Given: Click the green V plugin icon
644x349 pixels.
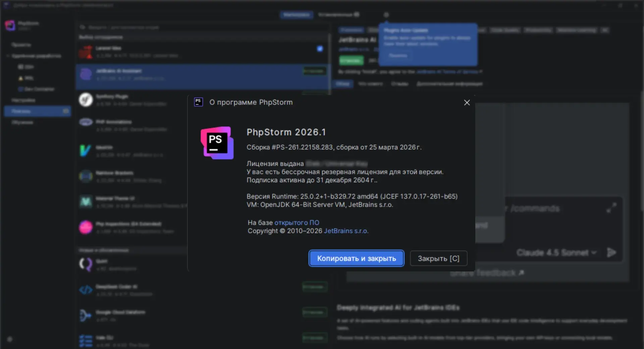Looking at the screenshot, I should tap(85, 151).
